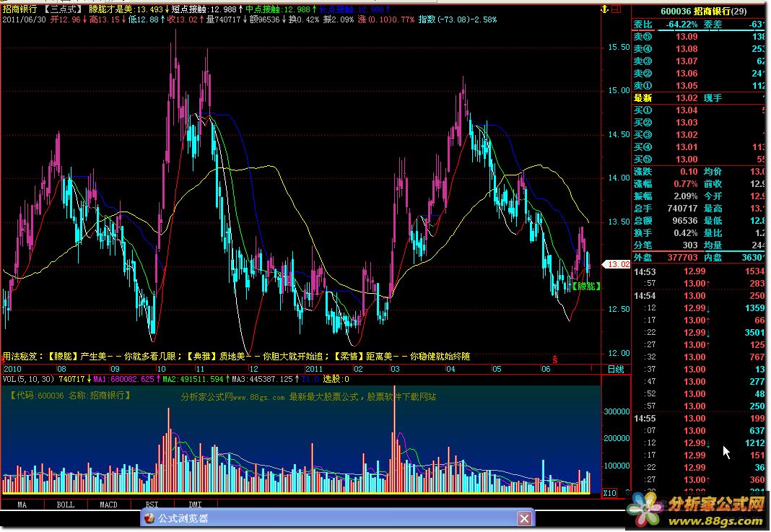Switch to the BOLL indicator tab

click(x=66, y=505)
